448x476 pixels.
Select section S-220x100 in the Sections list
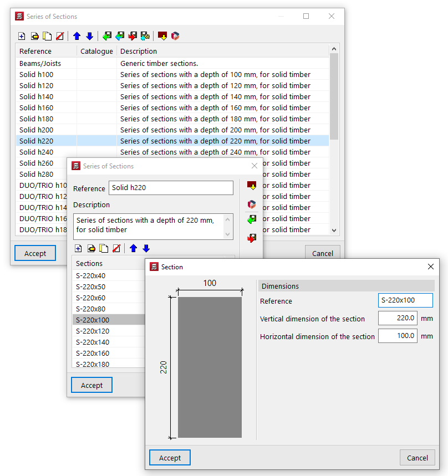[x=109, y=320]
